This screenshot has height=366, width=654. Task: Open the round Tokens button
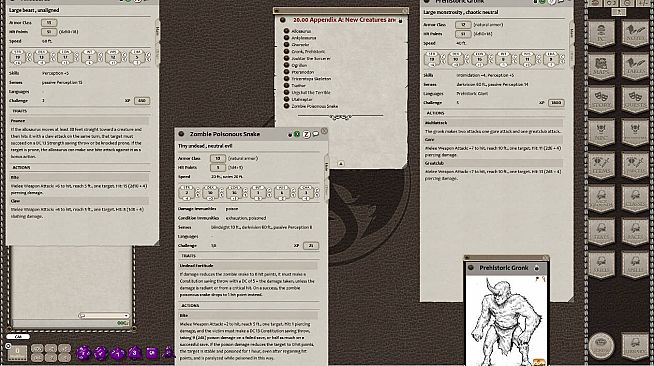(601, 346)
